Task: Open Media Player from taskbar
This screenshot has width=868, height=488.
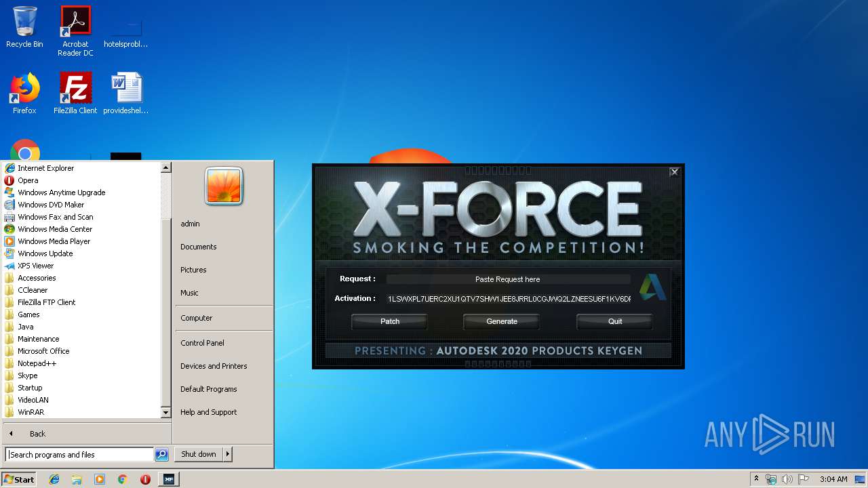Action: coord(100,479)
